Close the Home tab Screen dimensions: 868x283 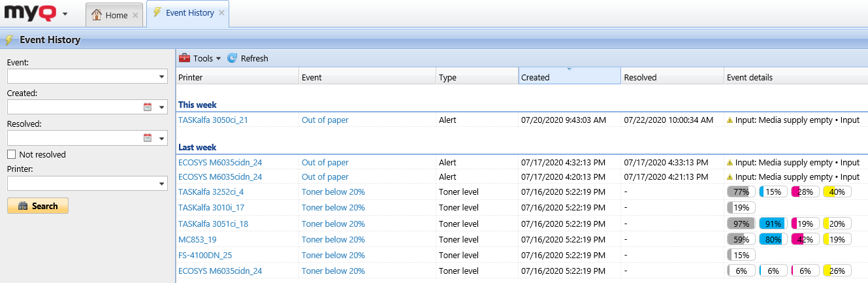(x=135, y=15)
